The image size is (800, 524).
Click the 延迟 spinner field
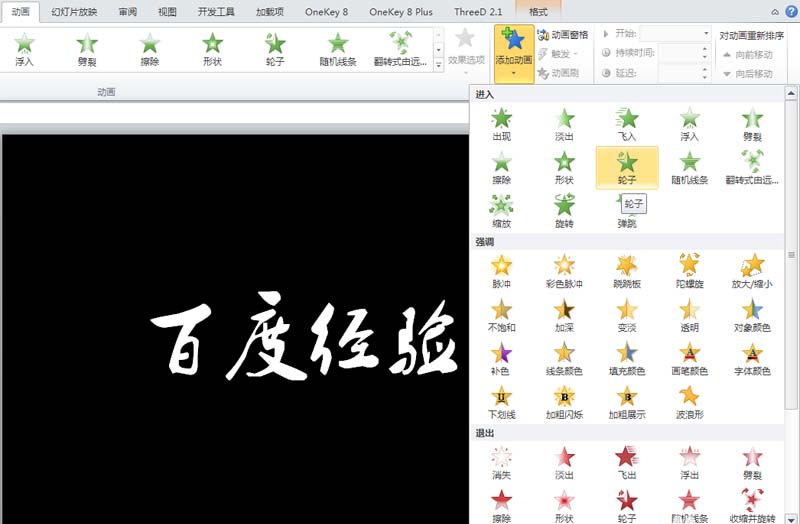pos(684,73)
